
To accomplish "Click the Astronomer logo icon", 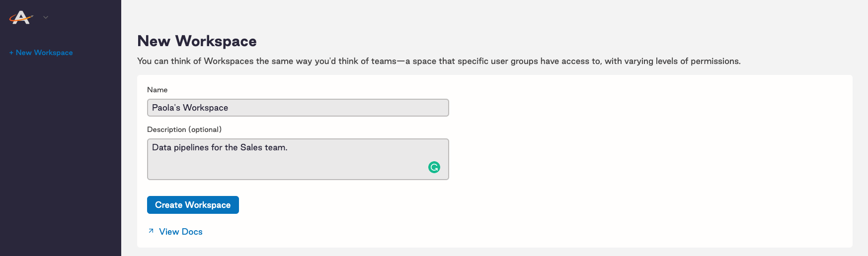I will [x=21, y=17].
